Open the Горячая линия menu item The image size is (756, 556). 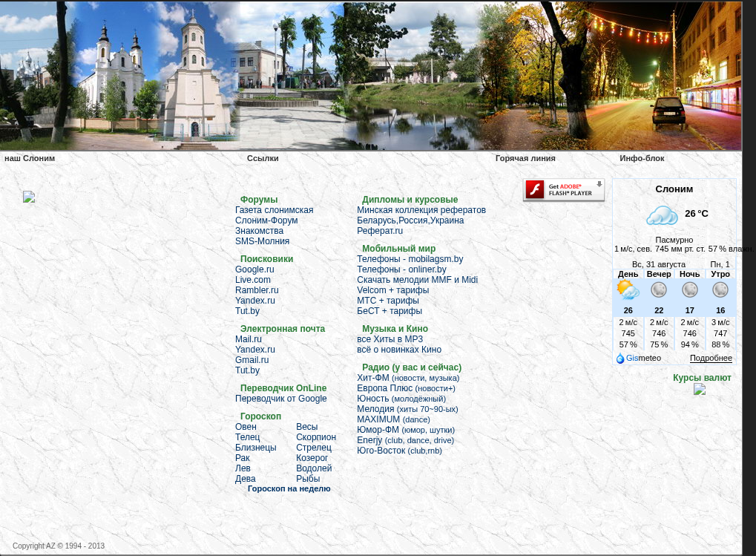(x=525, y=158)
